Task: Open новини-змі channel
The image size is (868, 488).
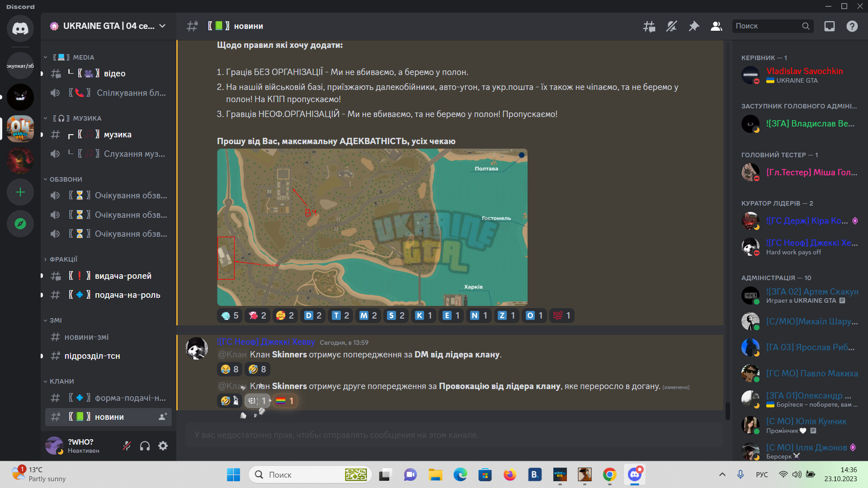Action: 108,337
